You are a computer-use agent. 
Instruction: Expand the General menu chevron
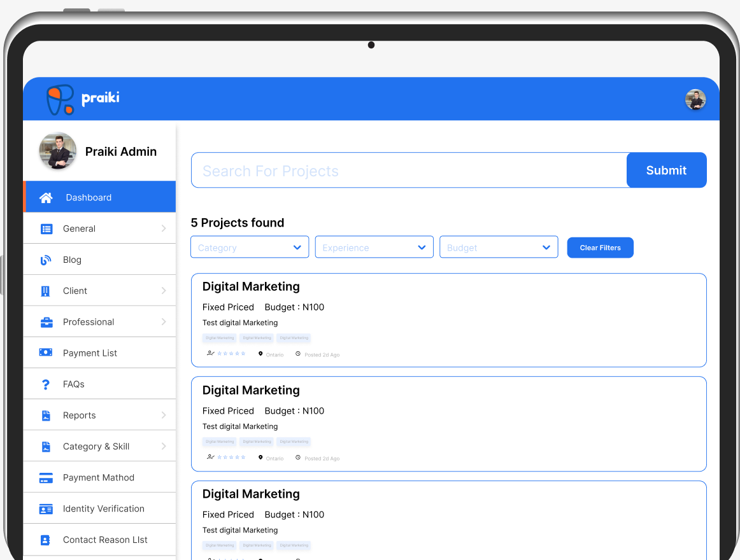[164, 228]
